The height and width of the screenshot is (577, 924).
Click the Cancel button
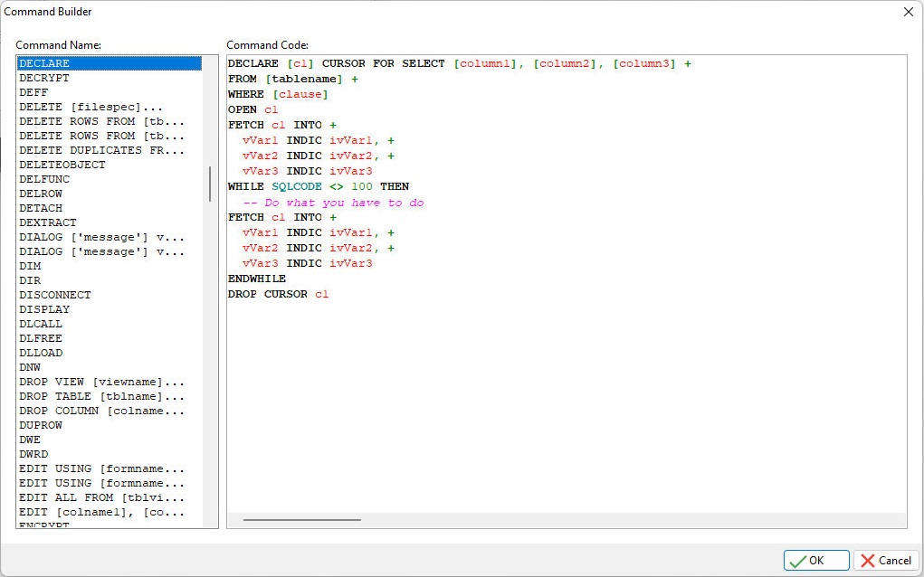[886, 560]
